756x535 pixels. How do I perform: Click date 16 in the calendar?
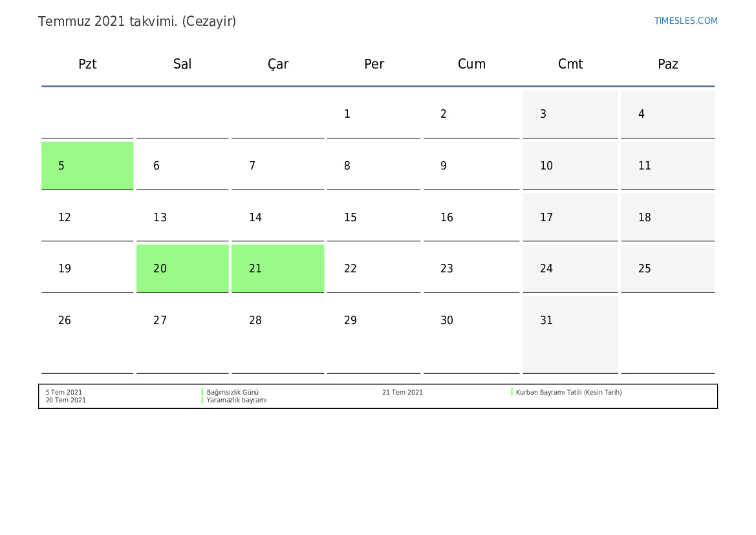click(471, 217)
